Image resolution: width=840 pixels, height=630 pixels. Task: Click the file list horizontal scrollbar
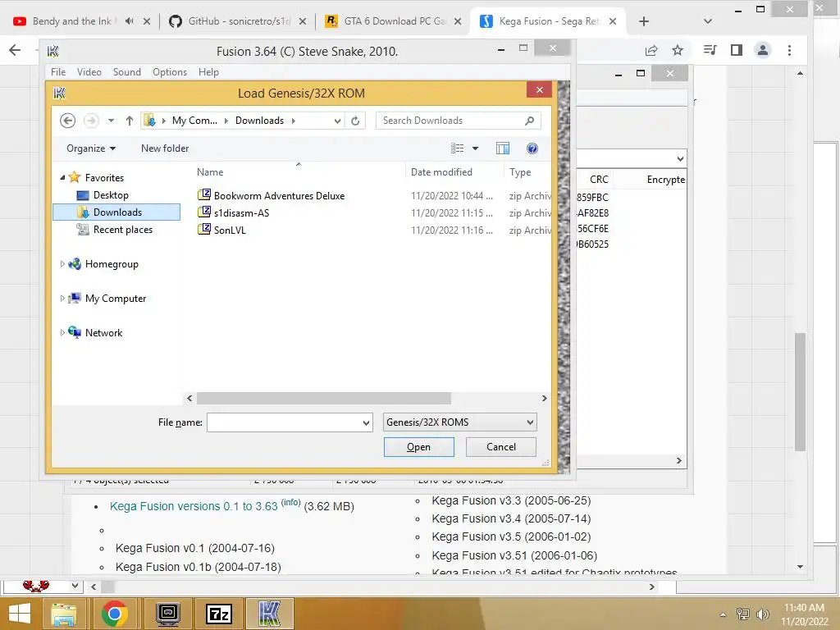[x=323, y=398]
